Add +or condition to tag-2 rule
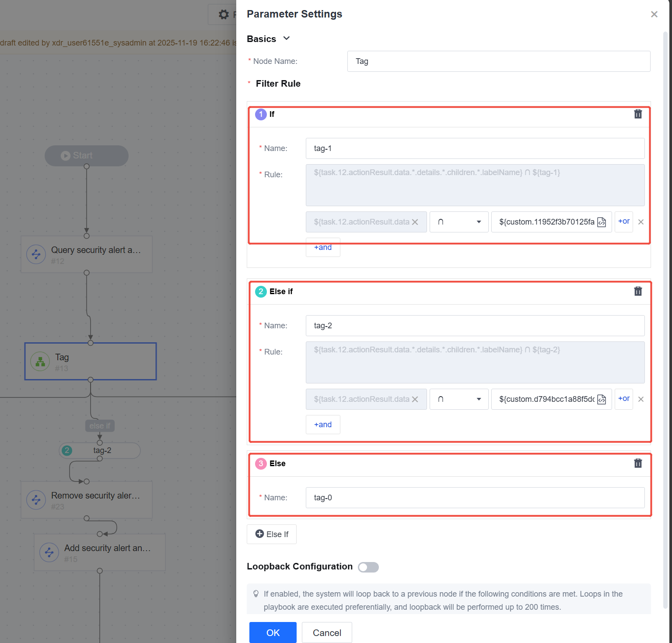Viewport: 672px width, 643px height. point(624,399)
